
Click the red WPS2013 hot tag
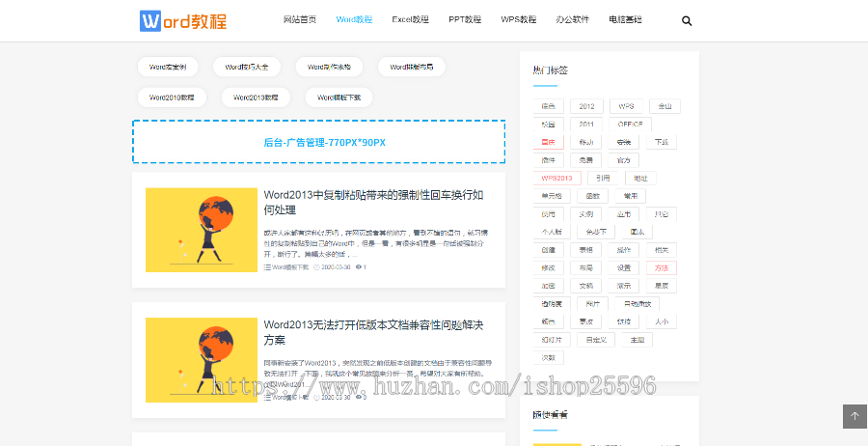(556, 178)
